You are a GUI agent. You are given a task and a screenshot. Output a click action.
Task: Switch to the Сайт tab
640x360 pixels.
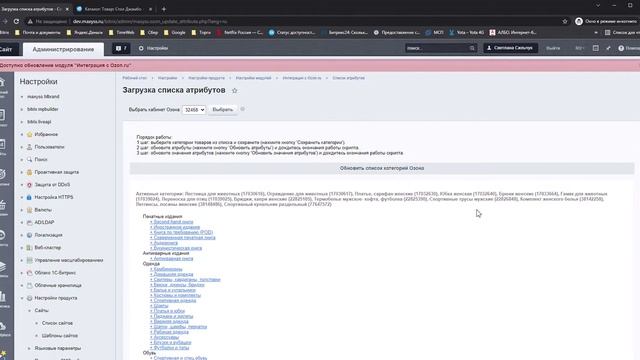point(7,49)
